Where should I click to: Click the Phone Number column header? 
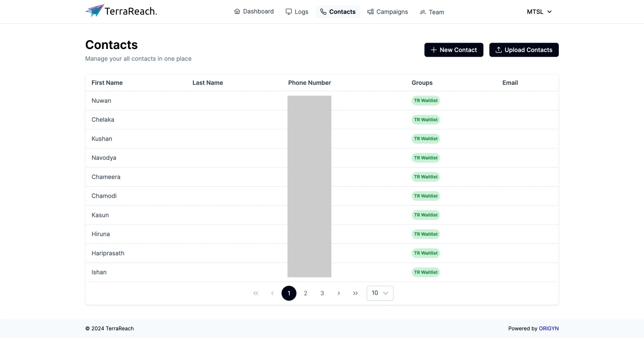(x=310, y=83)
